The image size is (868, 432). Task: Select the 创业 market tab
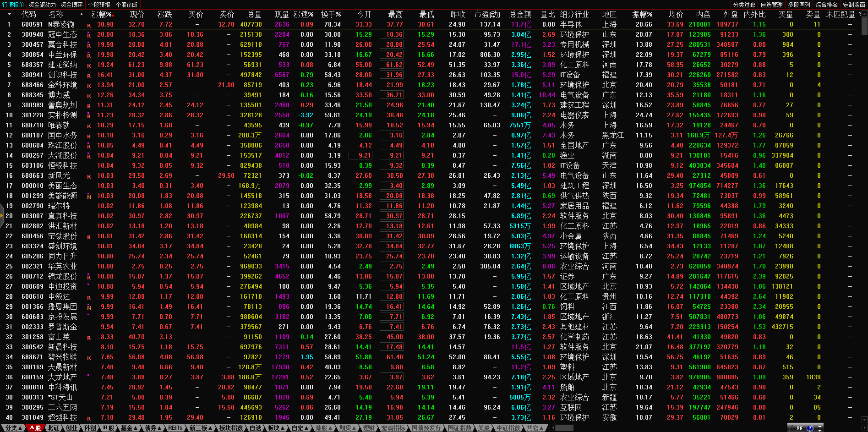(x=71, y=428)
